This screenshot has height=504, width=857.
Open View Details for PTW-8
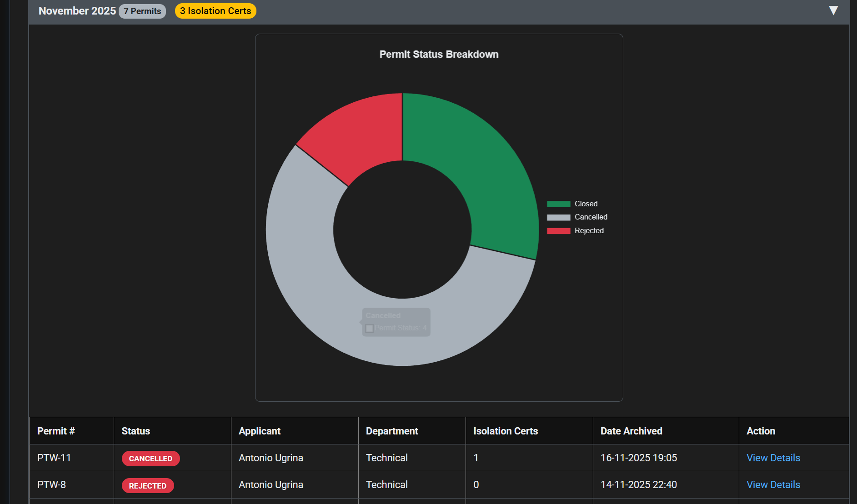pyautogui.click(x=773, y=484)
